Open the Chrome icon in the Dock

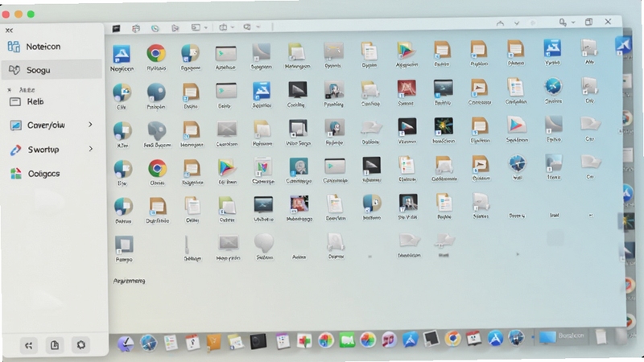click(452, 339)
